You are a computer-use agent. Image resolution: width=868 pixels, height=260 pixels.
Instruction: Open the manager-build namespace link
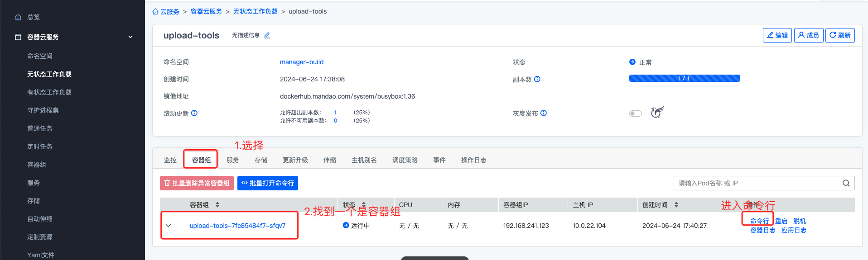(302, 62)
